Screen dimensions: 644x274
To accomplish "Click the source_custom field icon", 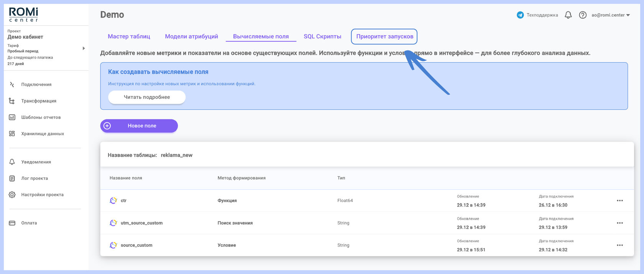I will pos(113,245).
